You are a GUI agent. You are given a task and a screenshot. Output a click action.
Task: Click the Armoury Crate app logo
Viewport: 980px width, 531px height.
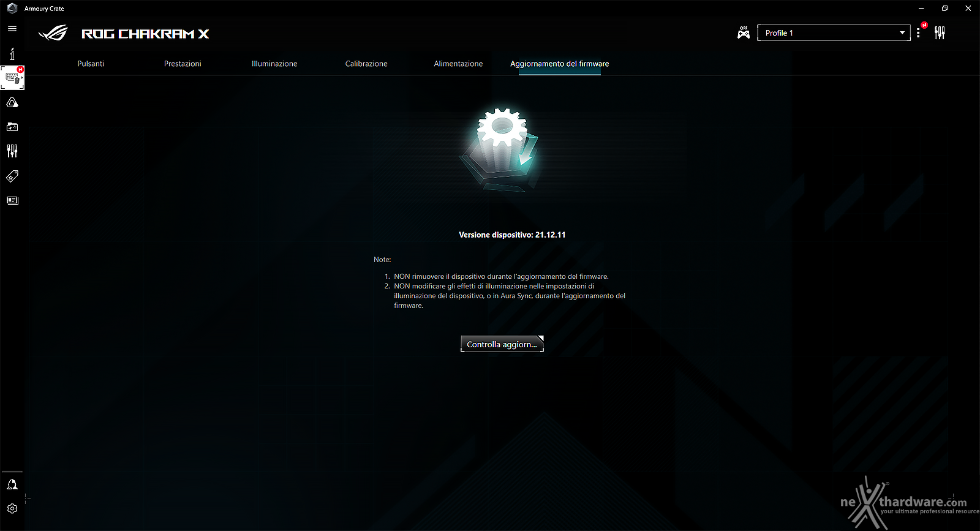point(12,9)
